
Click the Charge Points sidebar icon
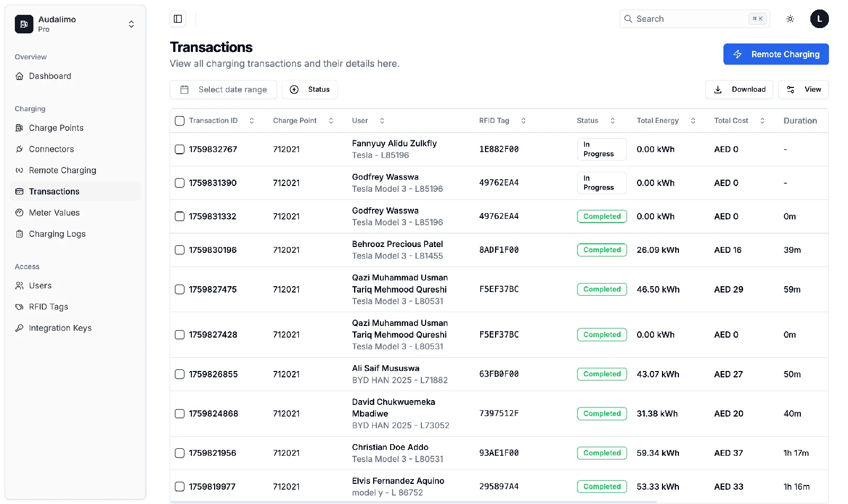(x=20, y=128)
